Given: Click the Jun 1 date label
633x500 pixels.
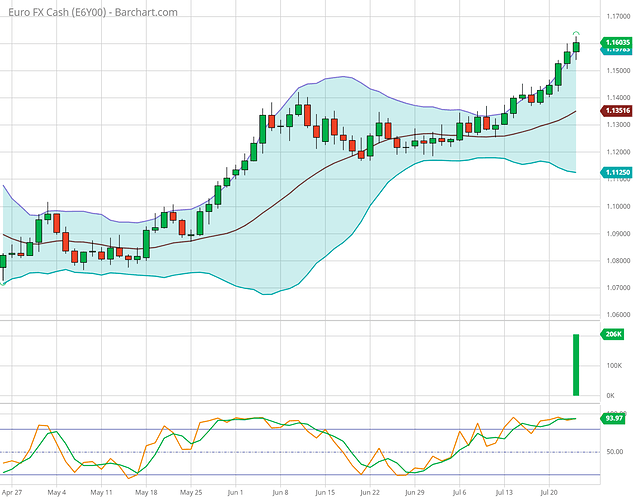Looking at the screenshot, I should click(237, 493).
